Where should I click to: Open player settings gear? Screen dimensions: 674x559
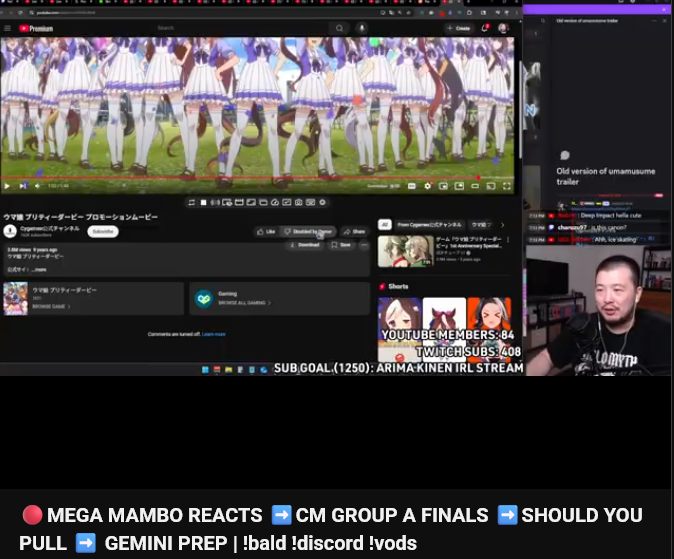tap(427, 186)
